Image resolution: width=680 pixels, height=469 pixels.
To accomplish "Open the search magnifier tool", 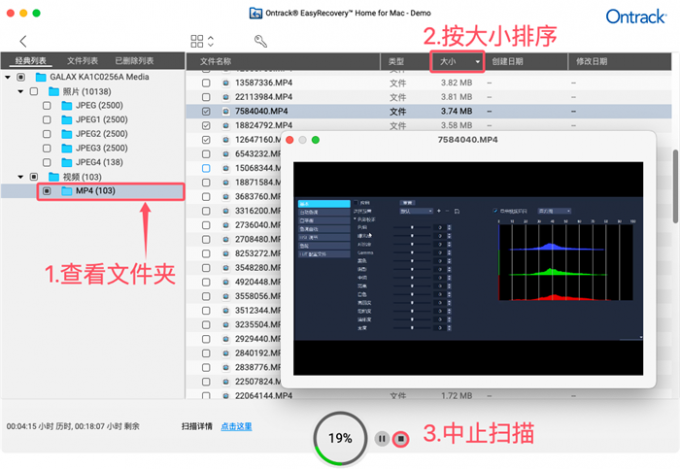I will (260, 41).
